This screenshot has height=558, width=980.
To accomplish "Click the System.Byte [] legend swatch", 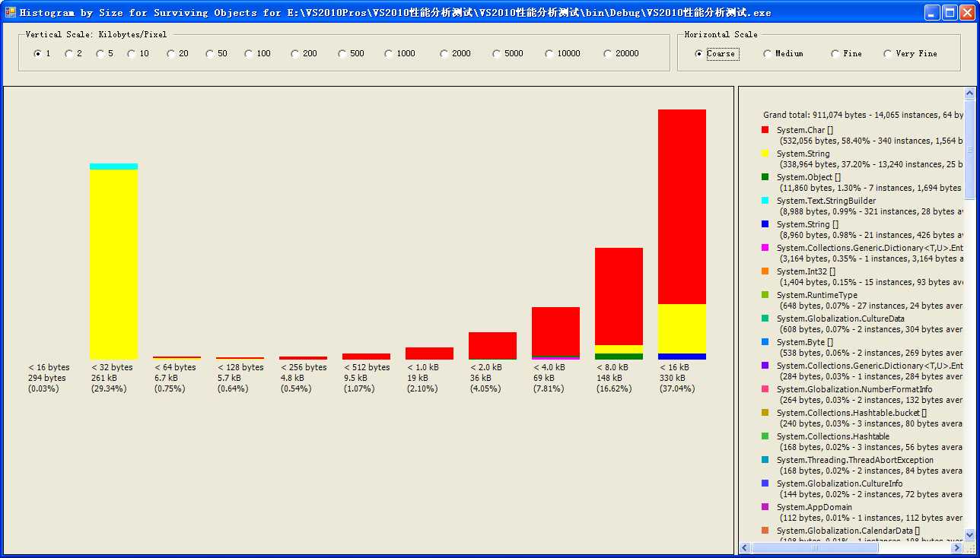I will point(765,343).
